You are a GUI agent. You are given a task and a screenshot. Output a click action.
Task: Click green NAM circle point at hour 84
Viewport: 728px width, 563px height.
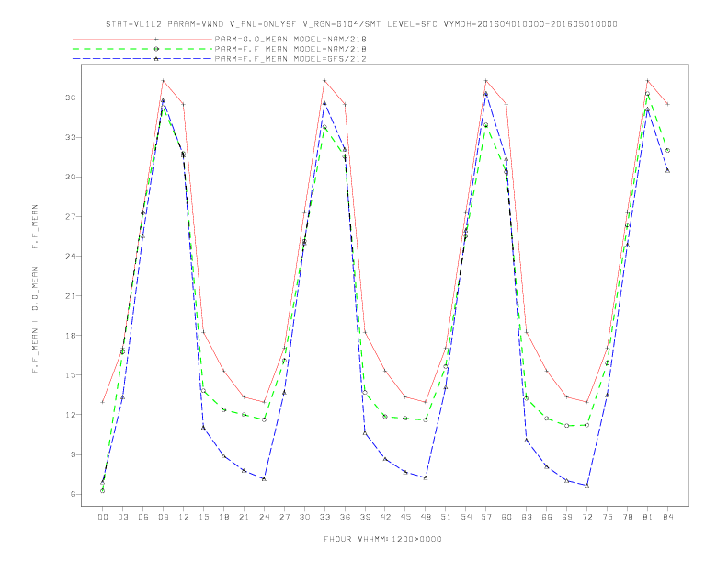coord(668,150)
